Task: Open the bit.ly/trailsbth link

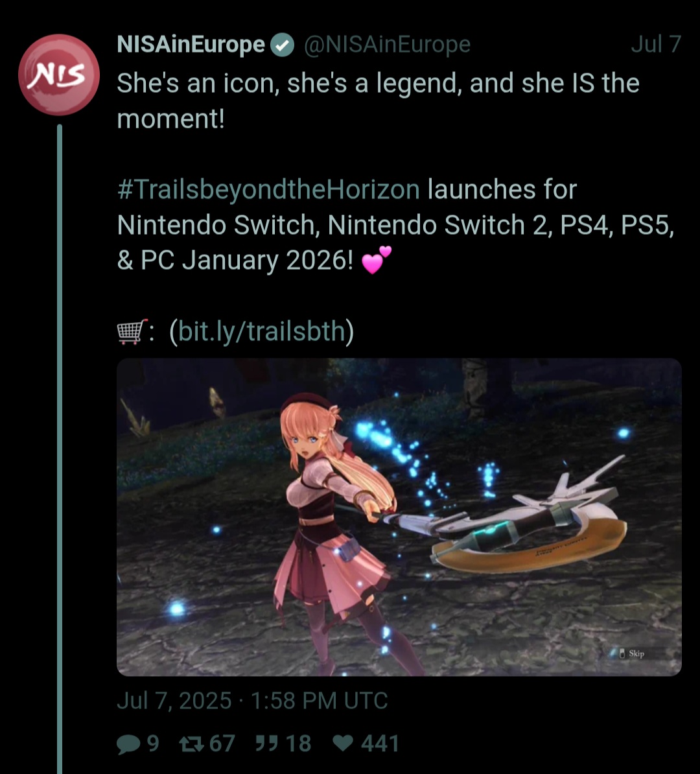Action: 261,331
